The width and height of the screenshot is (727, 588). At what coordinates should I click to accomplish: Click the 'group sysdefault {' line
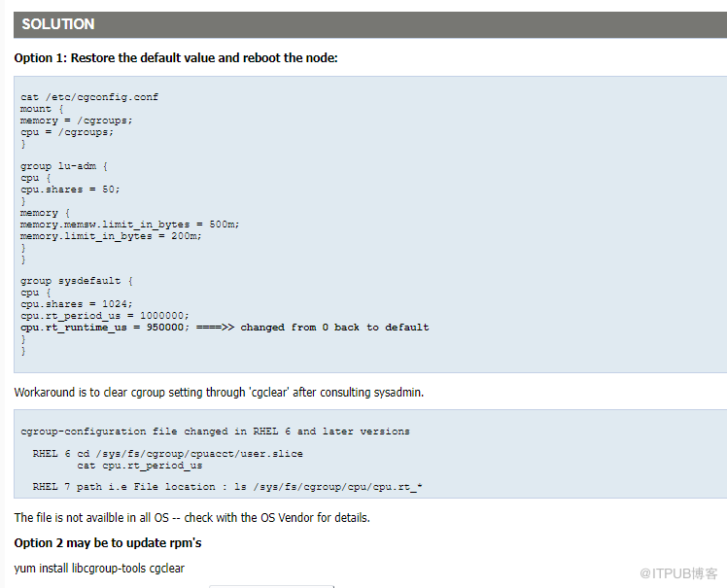pyautogui.click(x=77, y=281)
